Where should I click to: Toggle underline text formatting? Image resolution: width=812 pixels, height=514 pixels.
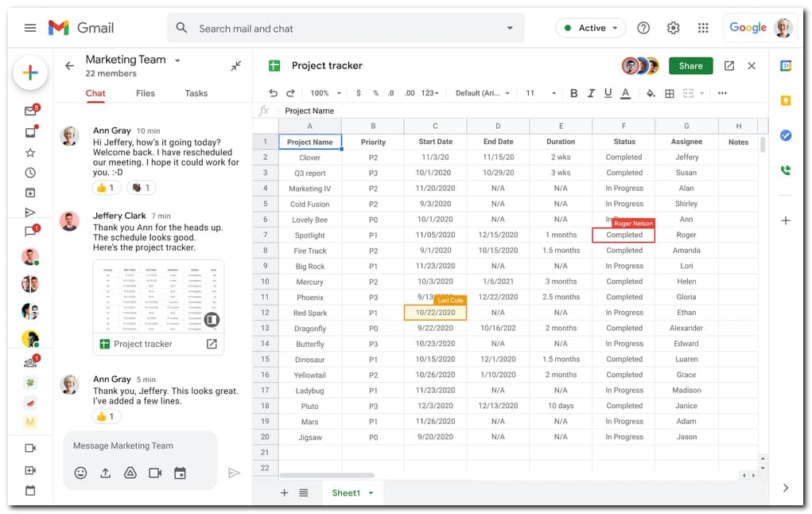point(608,93)
